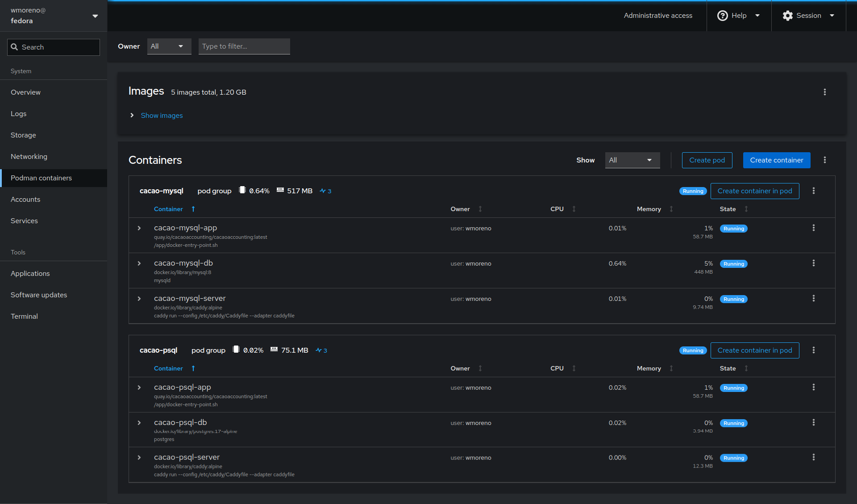Open Storage from the sidebar
This screenshot has width=857, height=504.
[x=54, y=135]
